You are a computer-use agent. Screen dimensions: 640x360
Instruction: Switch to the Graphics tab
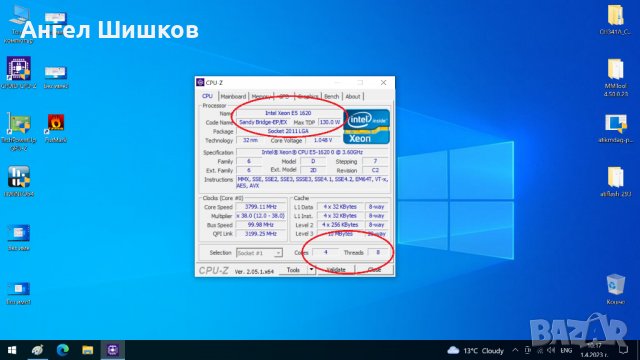point(308,96)
